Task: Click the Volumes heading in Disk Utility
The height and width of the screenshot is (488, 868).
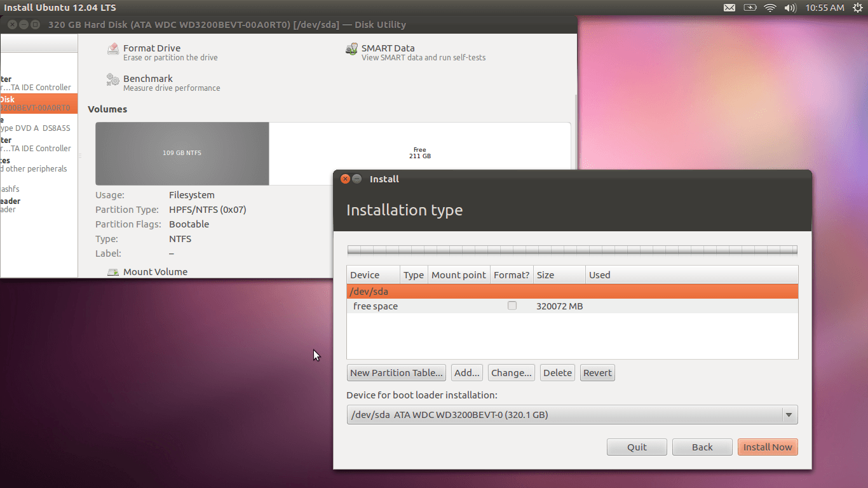Action: click(x=107, y=109)
